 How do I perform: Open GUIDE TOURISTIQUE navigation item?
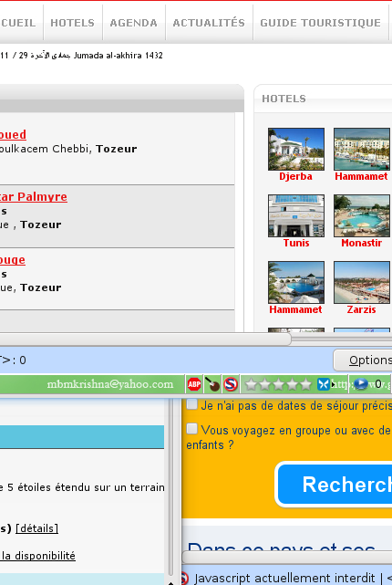(x=321, y=23)
